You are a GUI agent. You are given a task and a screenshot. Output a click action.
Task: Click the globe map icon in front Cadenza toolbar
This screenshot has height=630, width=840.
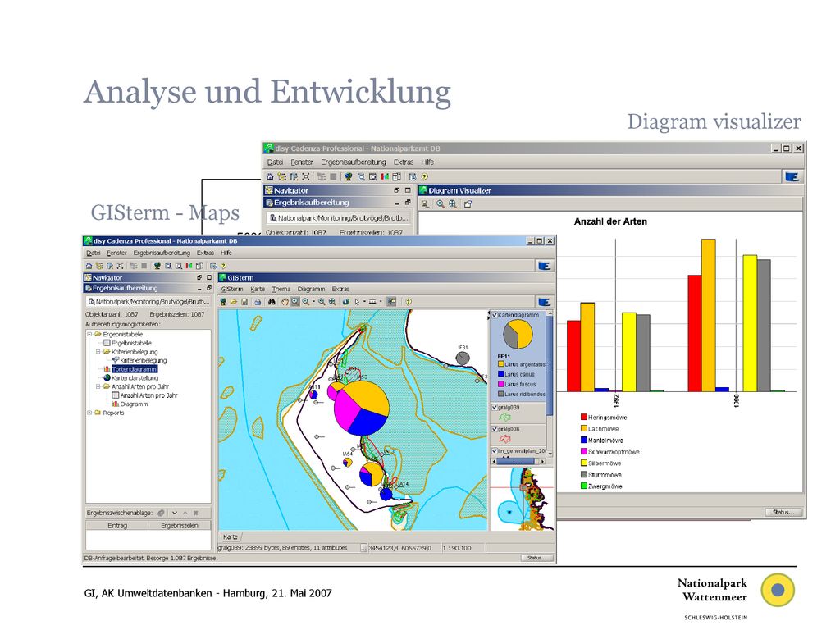click(x=157, y=266)
